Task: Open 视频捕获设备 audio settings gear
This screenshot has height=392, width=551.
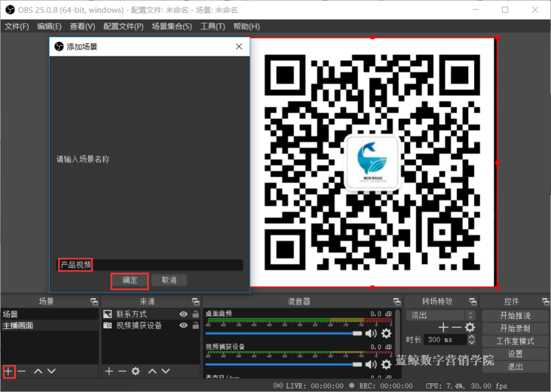Action: [x=386, y=364]
